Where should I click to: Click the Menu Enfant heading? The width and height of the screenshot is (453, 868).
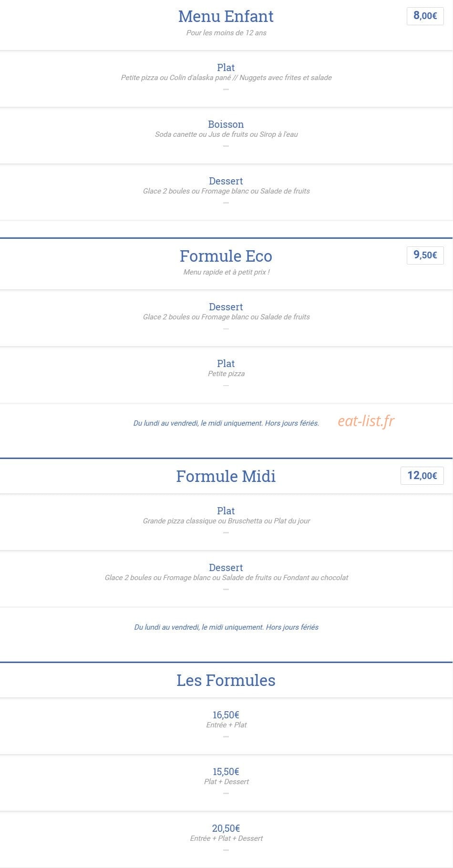pos(226,16)
